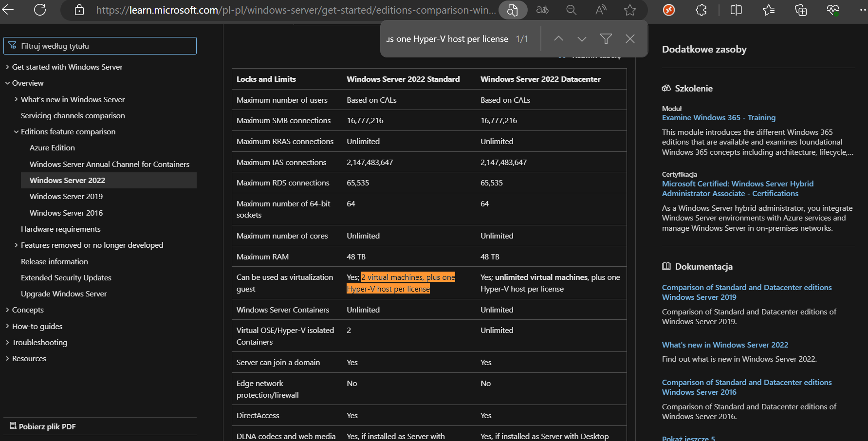The width and height of the screenshot is (868, 441).
Task: Reload the page with refresh icon
Action: (x=40, y=10)
